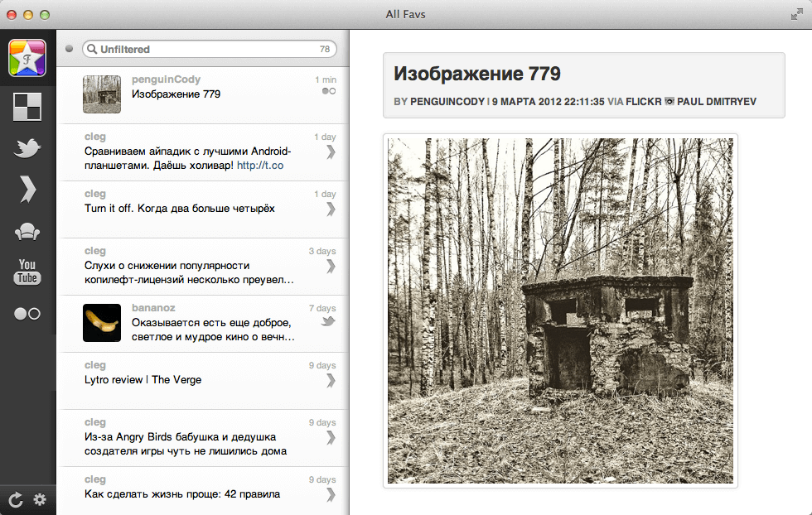Click chevron icon on '42 правила' row
Image resolution: width=812 pixels, height=515 pixels.
(x=331, y=495)
